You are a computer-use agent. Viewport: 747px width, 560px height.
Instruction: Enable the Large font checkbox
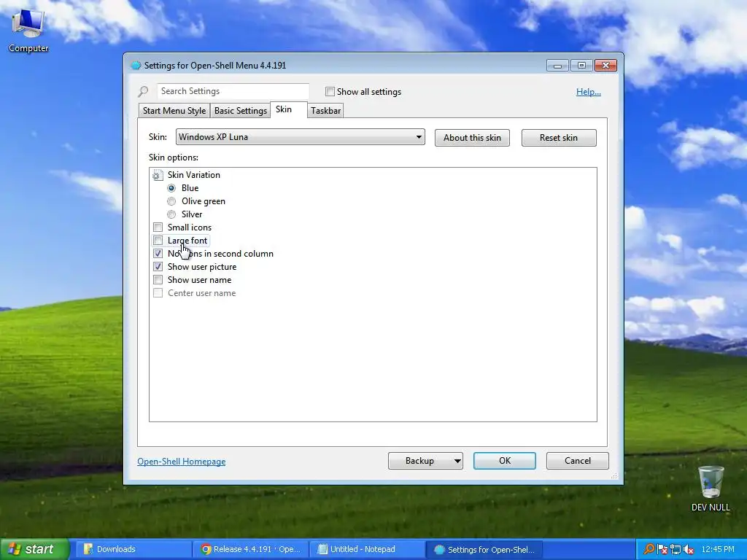coord(158,241)
